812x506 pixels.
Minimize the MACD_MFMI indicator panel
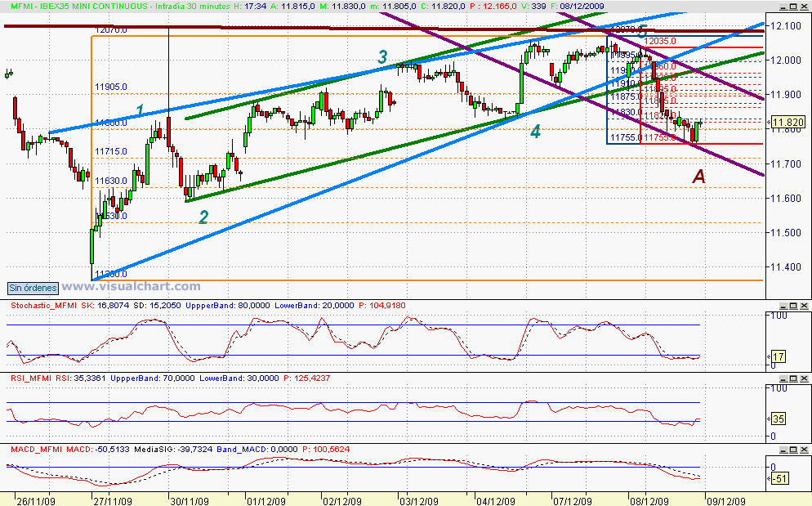tap(783, 450)
